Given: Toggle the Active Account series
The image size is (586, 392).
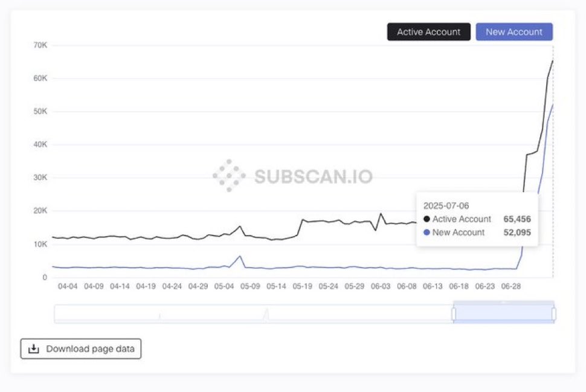Looking at the screenshot, I should click(429, 32).
